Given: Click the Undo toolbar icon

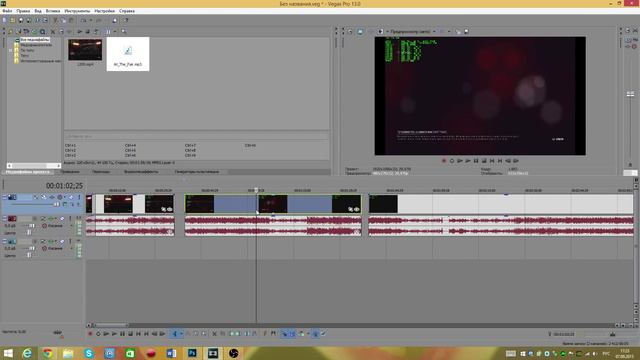Looking at the screenshot, I should 83,20.
